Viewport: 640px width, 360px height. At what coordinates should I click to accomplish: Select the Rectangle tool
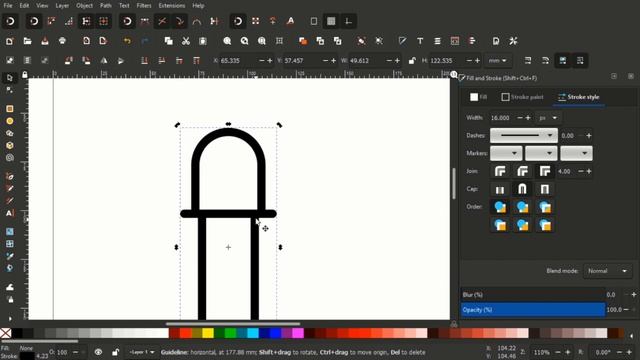pos(10,109)
